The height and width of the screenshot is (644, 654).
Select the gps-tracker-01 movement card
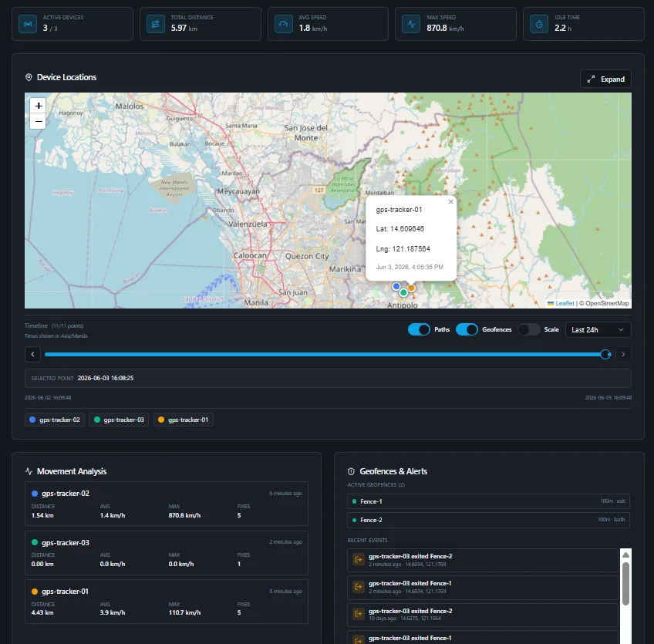pyautogui.click(x=167, y=602)
